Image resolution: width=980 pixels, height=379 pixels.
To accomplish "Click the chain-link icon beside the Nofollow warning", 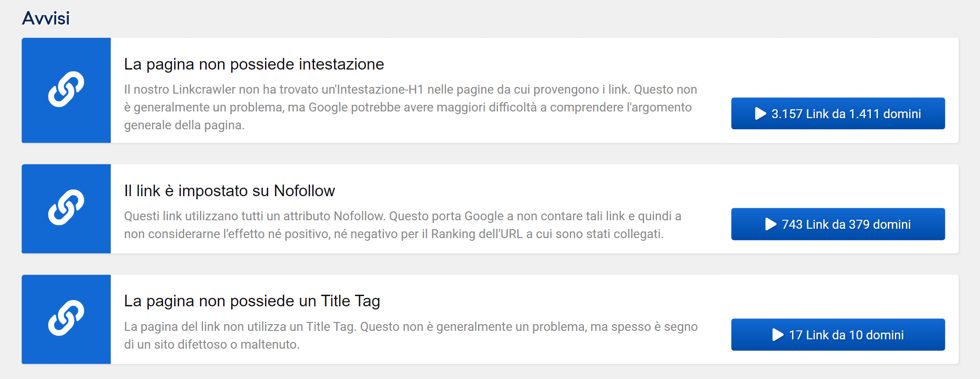I will click(x=66, y=207).
